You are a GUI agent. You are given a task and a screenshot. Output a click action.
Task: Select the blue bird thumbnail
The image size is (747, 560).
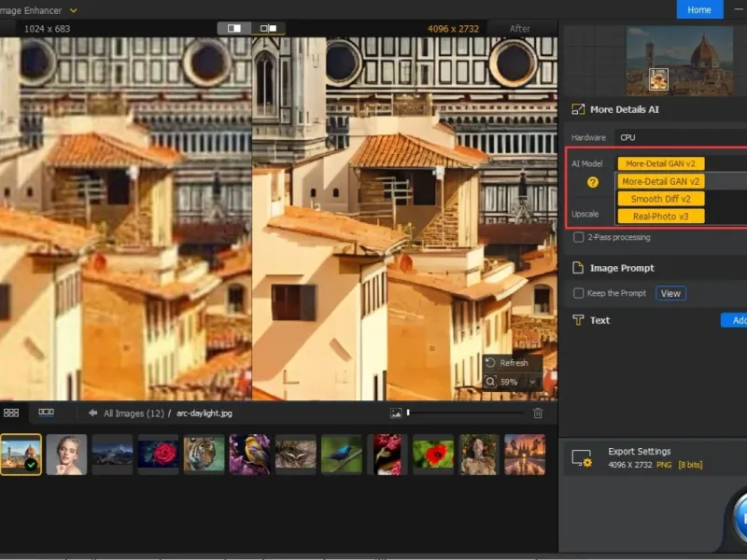point(342,455)
